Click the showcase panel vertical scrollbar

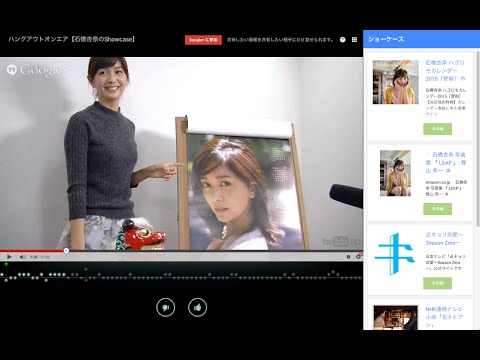[x=478, y=139]
